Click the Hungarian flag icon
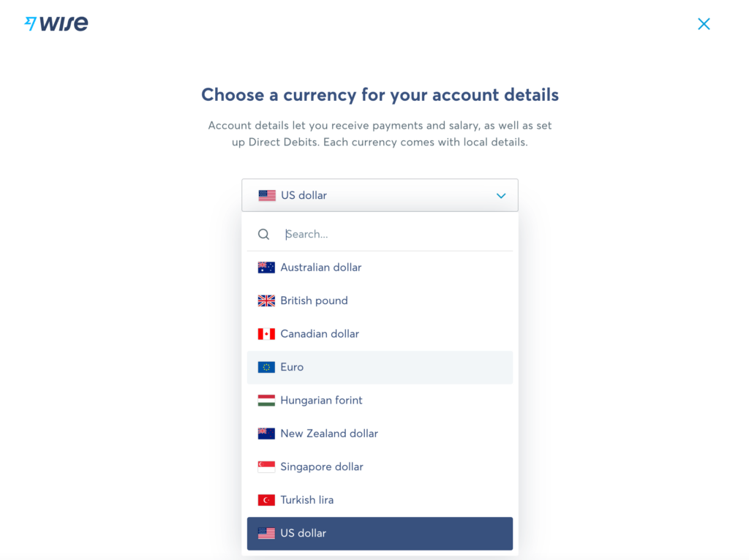Image resolution: width=749 pixels, height=560 pixels. click(266, 400)
